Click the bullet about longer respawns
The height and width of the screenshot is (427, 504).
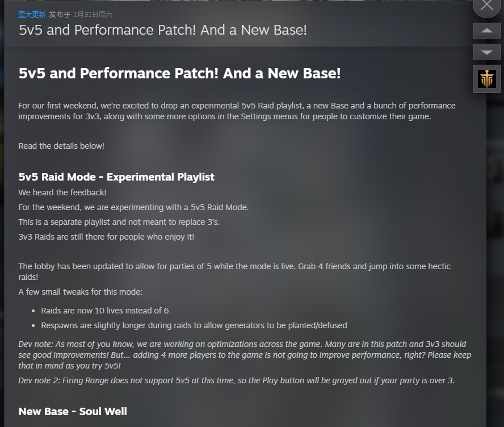(x=194, y=325)
